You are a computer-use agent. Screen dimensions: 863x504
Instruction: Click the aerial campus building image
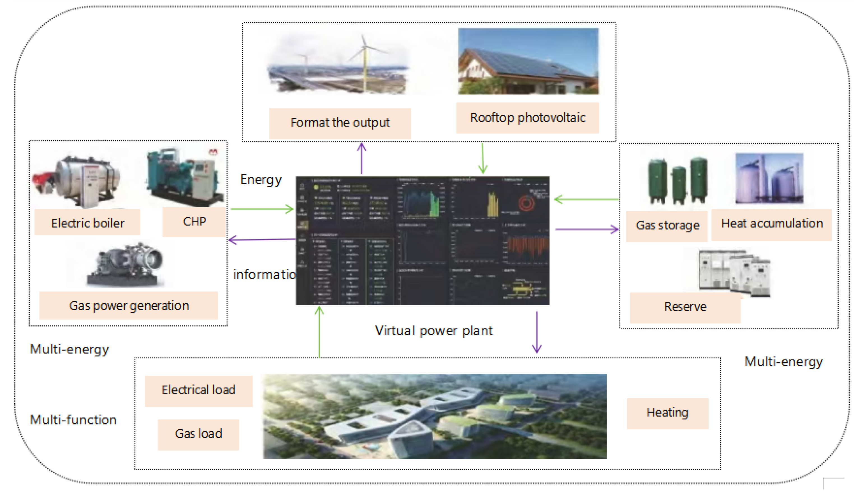pyautogui.click(x=435, y=416)
